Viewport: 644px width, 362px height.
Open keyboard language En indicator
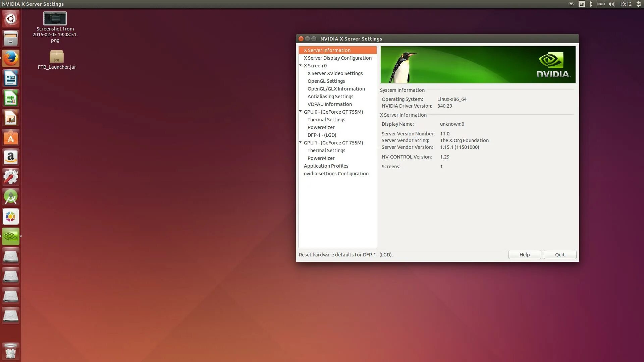point(582,4)
